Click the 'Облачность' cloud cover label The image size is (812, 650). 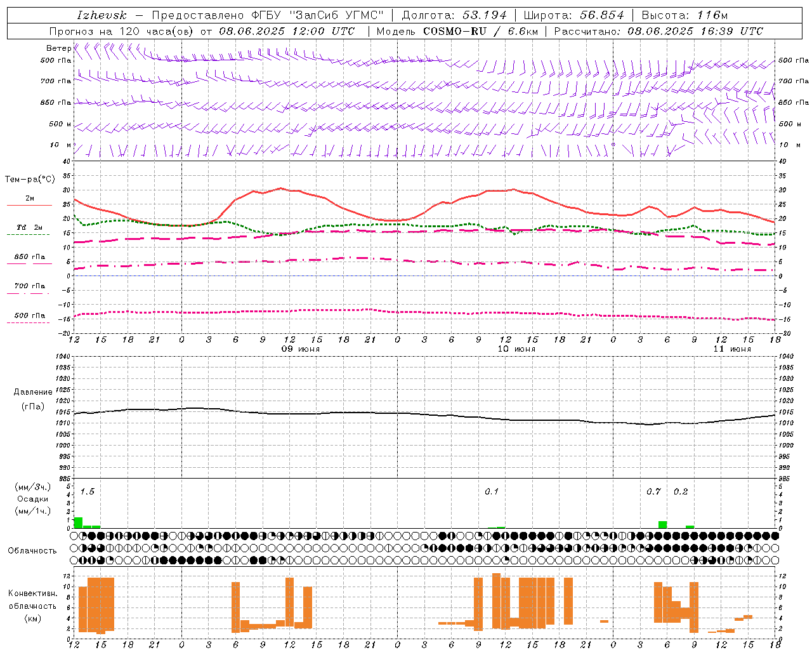[x=32, y=550]
